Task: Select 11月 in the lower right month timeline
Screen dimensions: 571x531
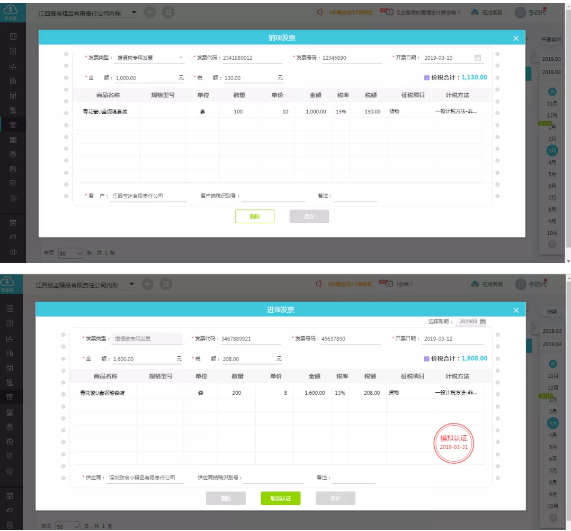Action: pyautogui.click(x=552, y=375)
